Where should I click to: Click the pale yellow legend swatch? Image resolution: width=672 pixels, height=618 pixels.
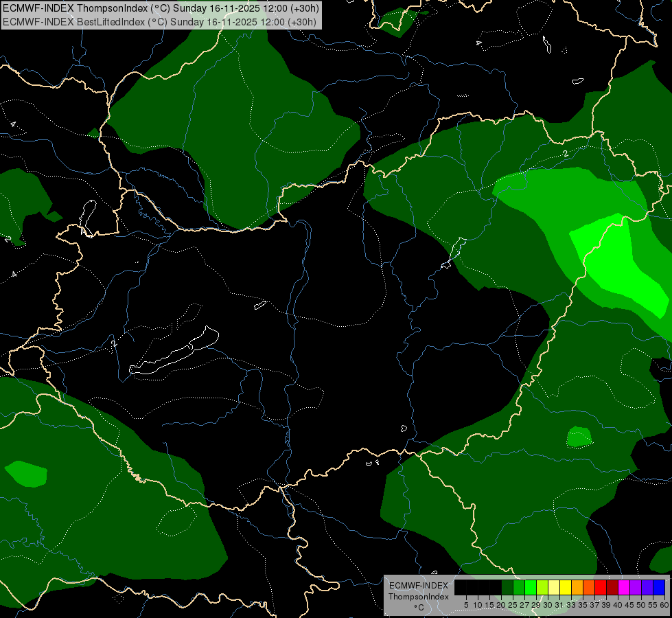pos(553,587)
